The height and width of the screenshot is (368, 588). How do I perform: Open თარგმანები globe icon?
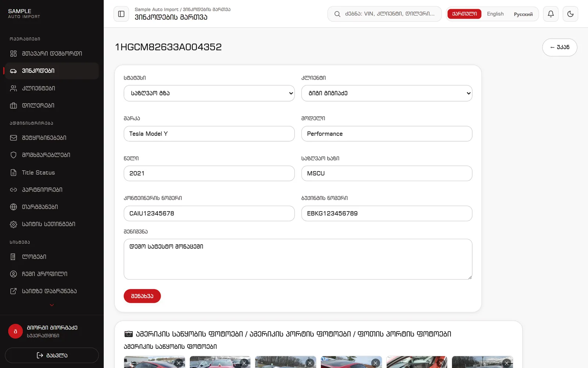click(x=14, y=207)
